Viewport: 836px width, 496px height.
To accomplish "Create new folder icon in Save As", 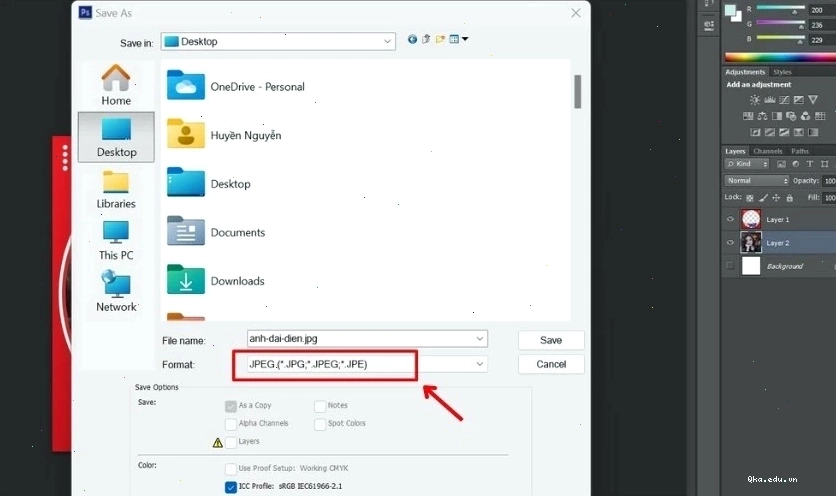I will (440, 39).
